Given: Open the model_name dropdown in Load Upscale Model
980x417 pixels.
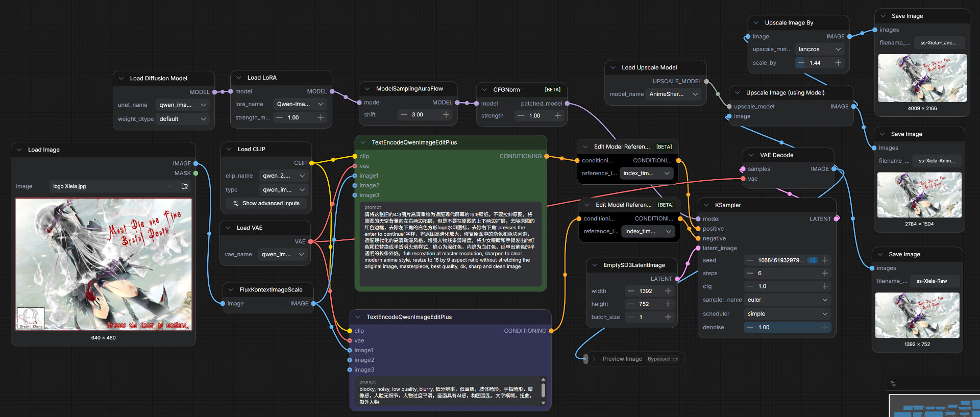Looking at the screenshot, I should (673, 94).
